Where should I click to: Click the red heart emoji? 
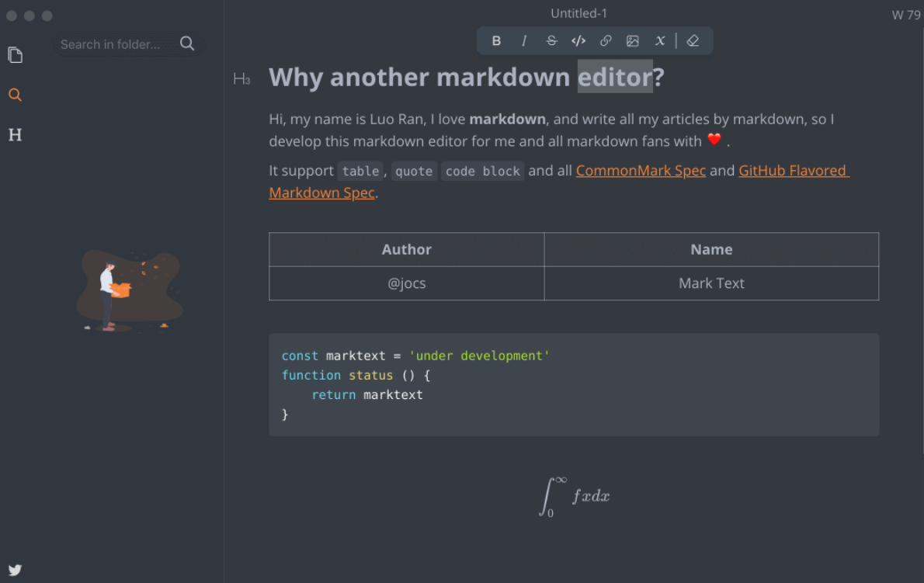click(714, 140)
